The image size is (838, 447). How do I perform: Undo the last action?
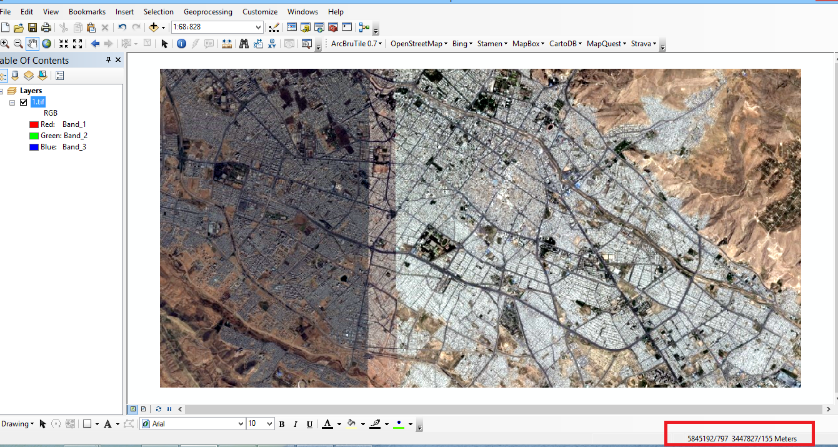(122, 27)
